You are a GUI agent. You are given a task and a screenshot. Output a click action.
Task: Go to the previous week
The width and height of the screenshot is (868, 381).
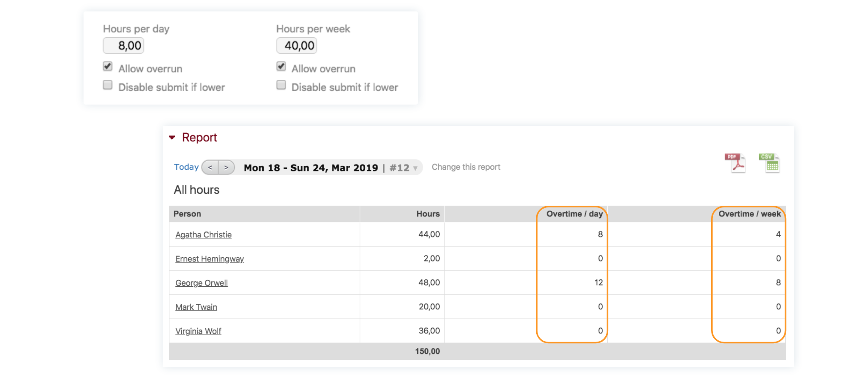point(210,167)
